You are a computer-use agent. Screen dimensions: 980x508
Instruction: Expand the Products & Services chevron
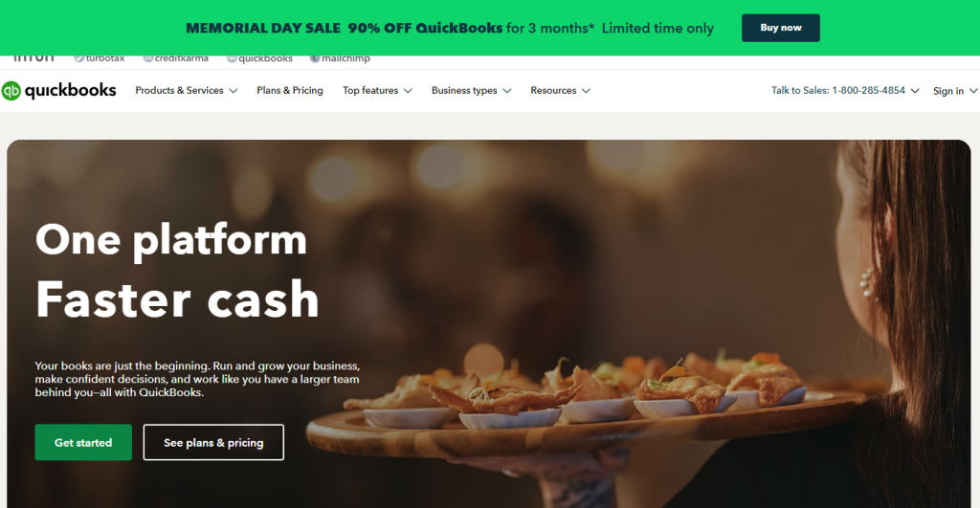click(x=234, y=91)
